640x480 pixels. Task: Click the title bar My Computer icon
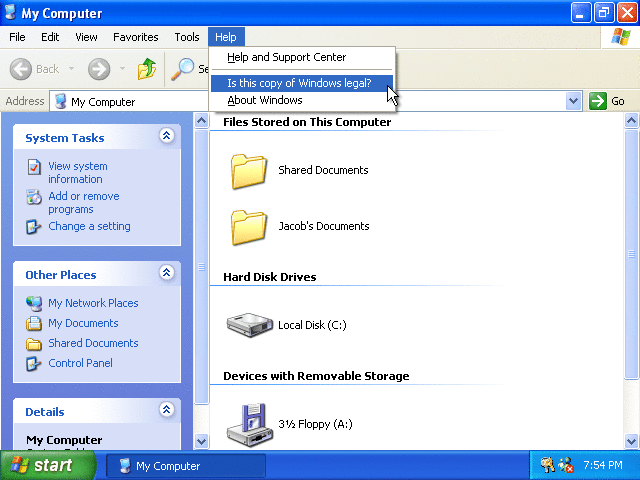click(11, 12)
